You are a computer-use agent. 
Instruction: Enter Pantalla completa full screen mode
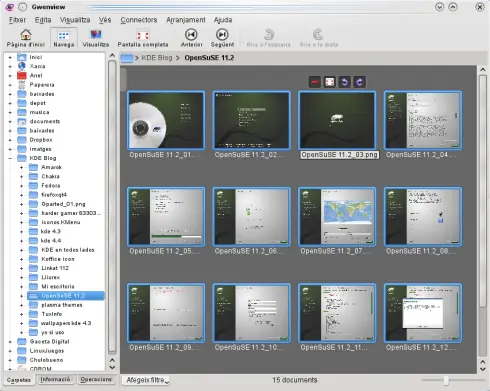[x=143, y=38]
